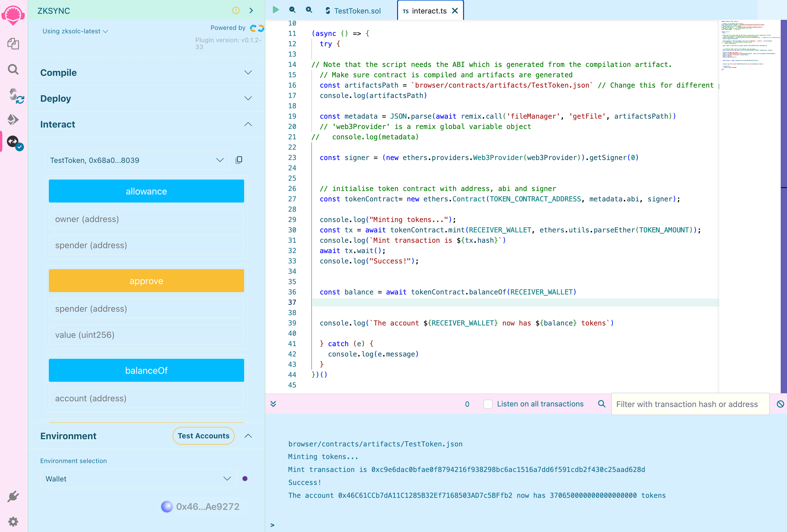
Task: Open the Search panel in the sidebar
Action: click(13, 69)
